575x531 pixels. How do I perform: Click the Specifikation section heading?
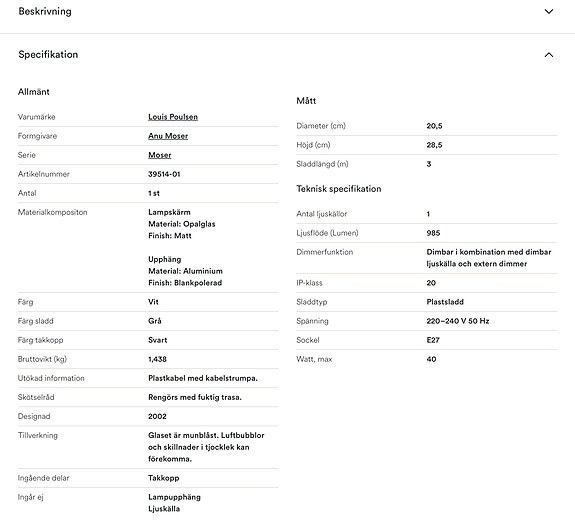pos(48,55)
